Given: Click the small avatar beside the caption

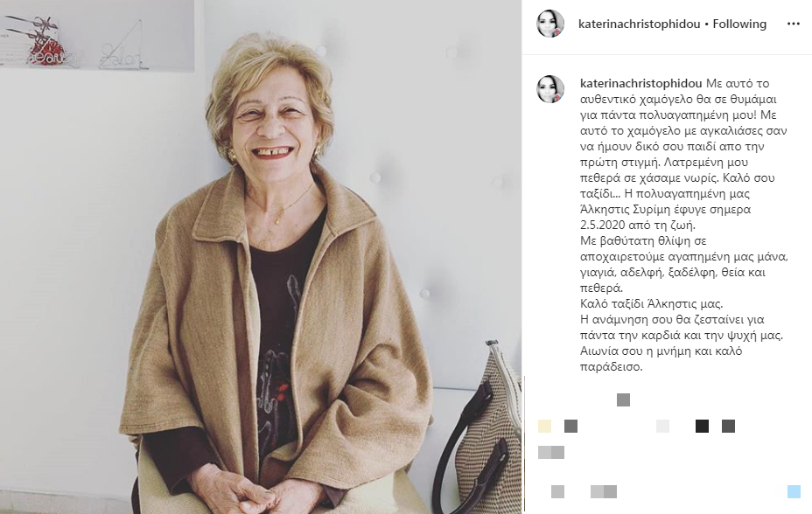Looking at the screenshot, I should point(550,89).
